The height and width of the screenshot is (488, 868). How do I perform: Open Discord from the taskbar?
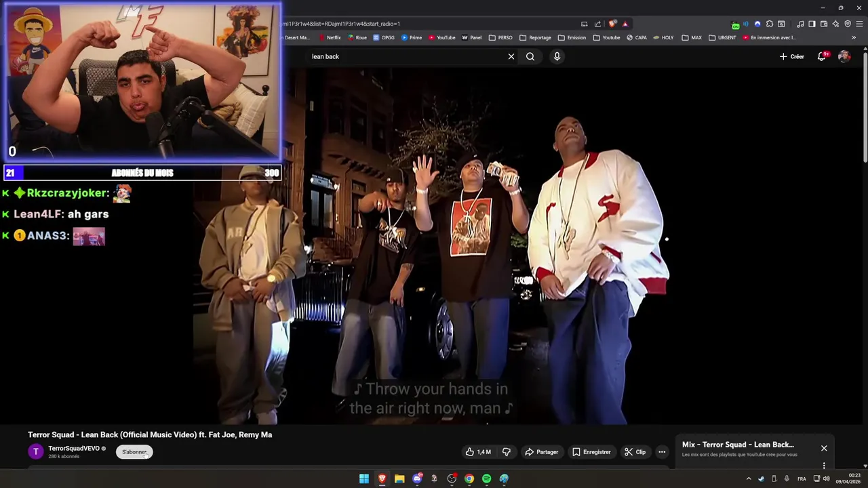(x=417, y=479)
